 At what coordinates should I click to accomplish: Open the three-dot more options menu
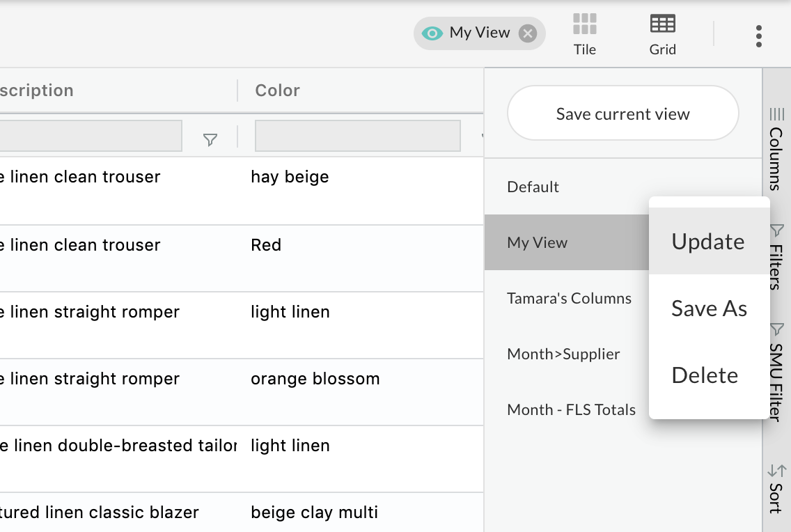[x=759, y=36]
